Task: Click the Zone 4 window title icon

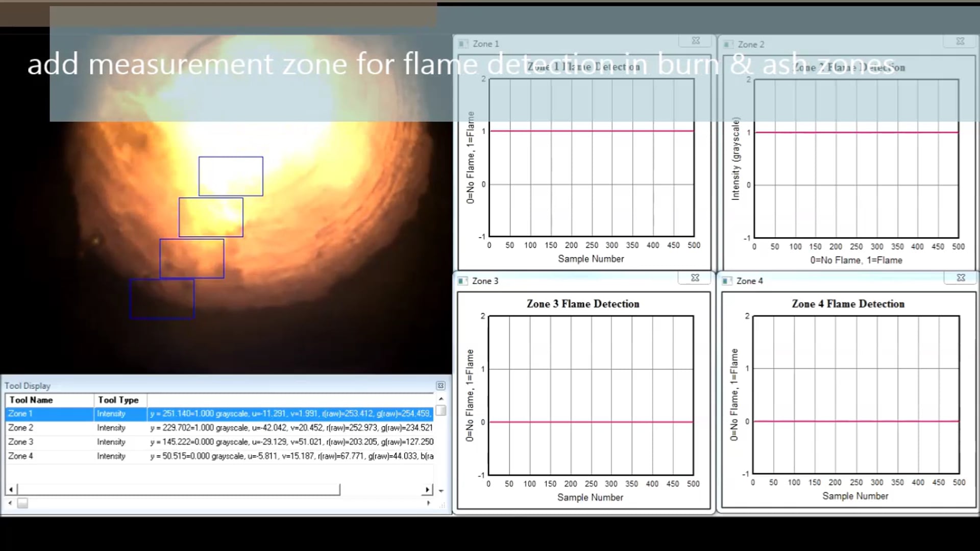Action: pos(727,281)
